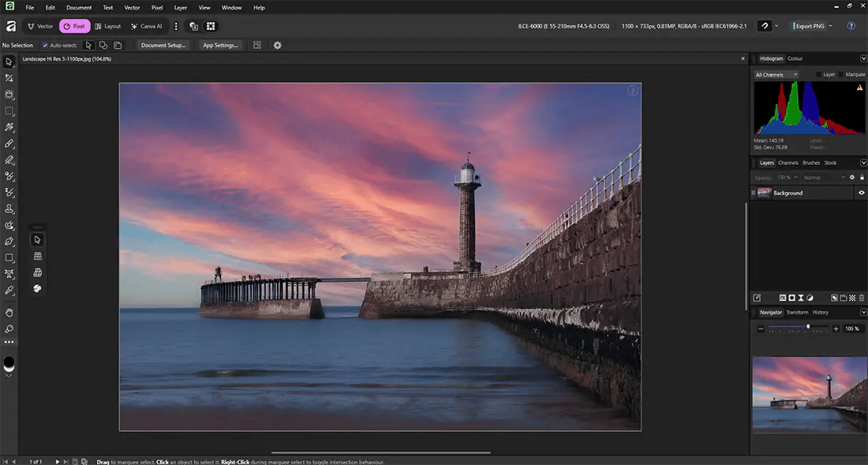The height and width of the screenshot is (465, 868).
Task: Click the primary colour swatch circle
Action: 9,362
